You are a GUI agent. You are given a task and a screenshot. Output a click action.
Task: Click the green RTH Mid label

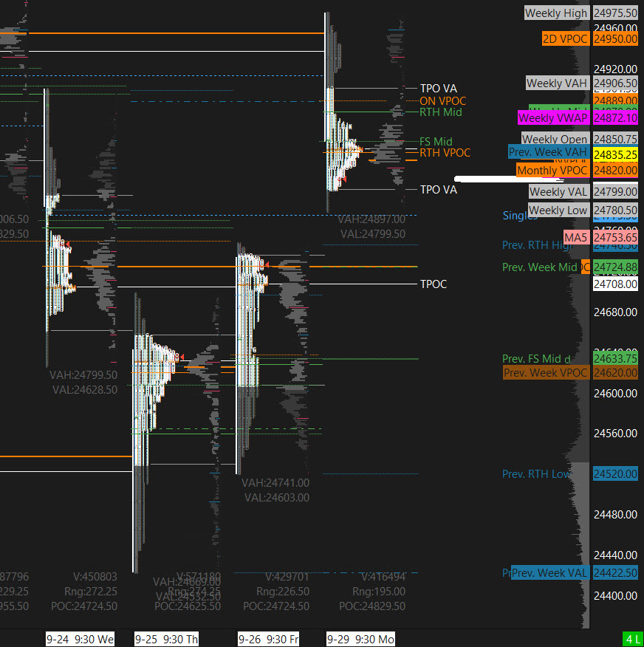point(440,112)
